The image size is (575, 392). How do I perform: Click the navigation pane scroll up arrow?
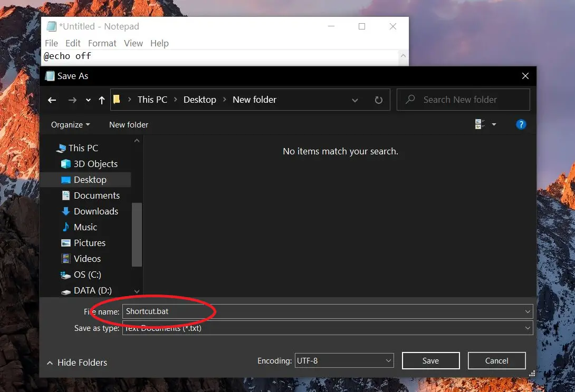tap(137, 141)
